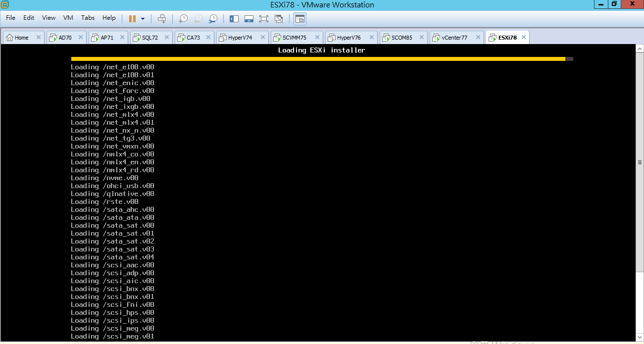Click the line 'Loading /scsi_aac.v00'
Screen dimensions: 644x344
click(x=112, y=265)
